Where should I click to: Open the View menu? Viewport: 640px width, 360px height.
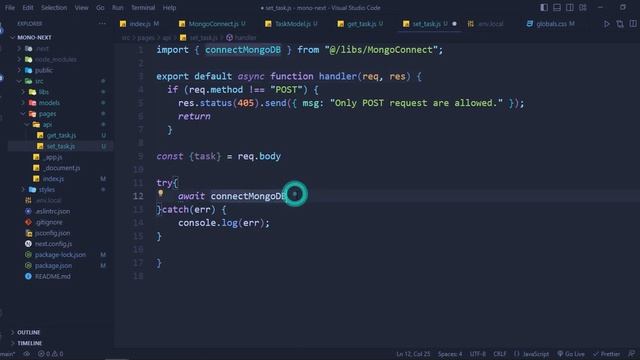[x=81, y=7]
